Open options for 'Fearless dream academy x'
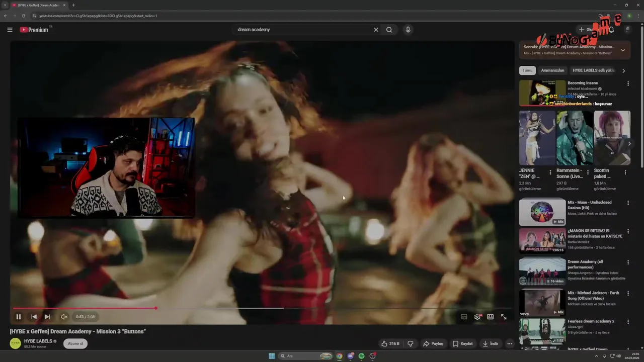644x362 pixels. click(628, 321)
